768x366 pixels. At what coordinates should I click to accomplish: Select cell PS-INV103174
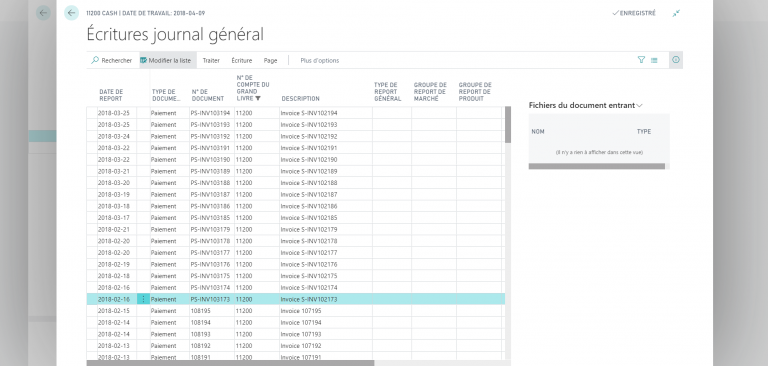[x=212, y=288]
